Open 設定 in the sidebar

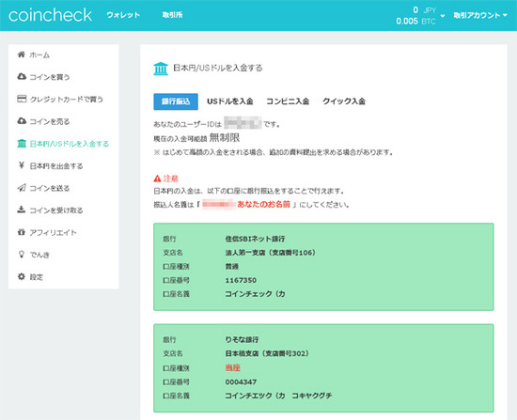(x=37, y=277)
